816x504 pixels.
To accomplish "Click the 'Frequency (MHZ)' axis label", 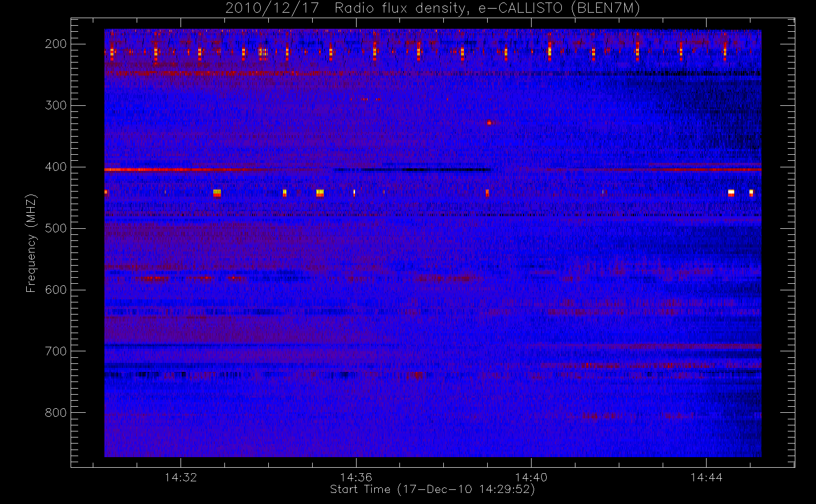I will coord(31,243).
